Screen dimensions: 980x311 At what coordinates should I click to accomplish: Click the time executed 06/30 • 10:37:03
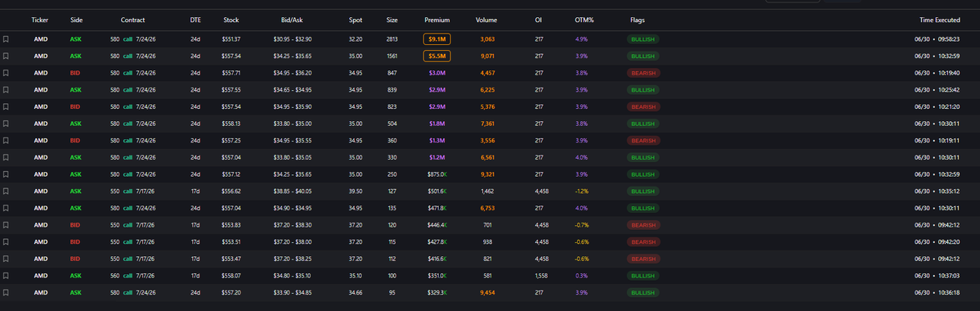(x=937, y=275)
